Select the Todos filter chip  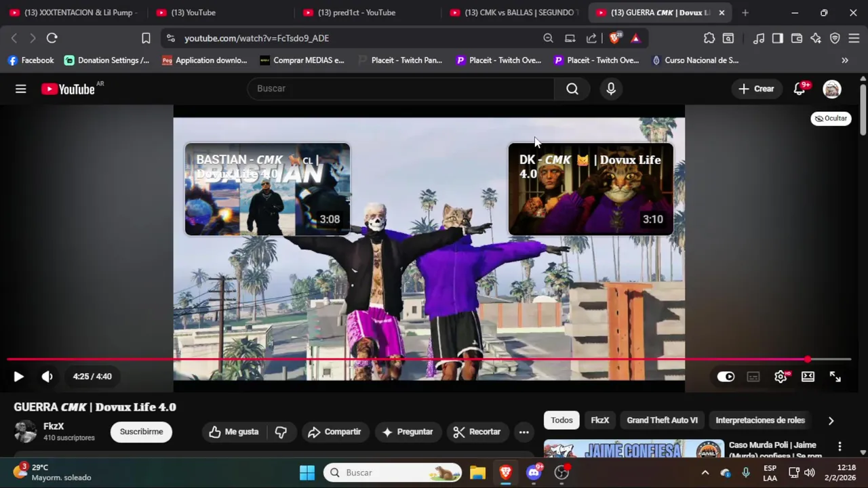(x=561, y=420)
